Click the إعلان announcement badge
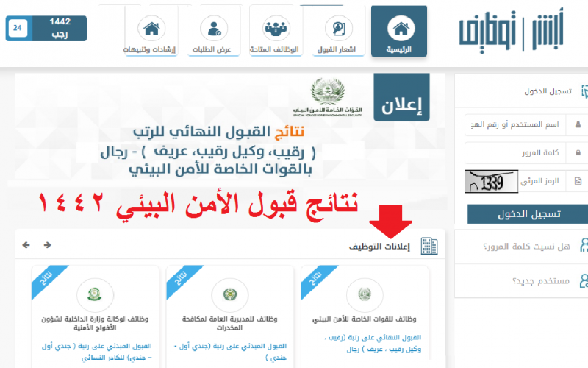This screenshot has height=368, width=588. click(x=401, y=97)
